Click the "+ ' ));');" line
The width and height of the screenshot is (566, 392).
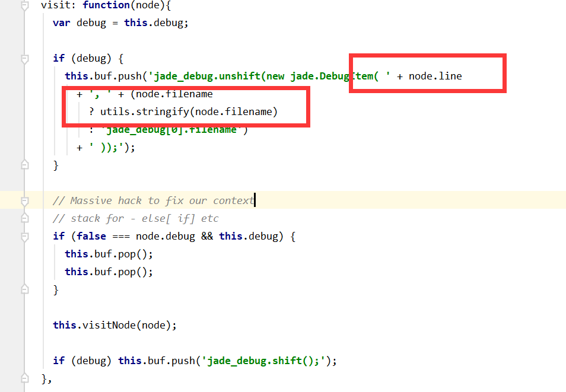[x=106, y=148]
